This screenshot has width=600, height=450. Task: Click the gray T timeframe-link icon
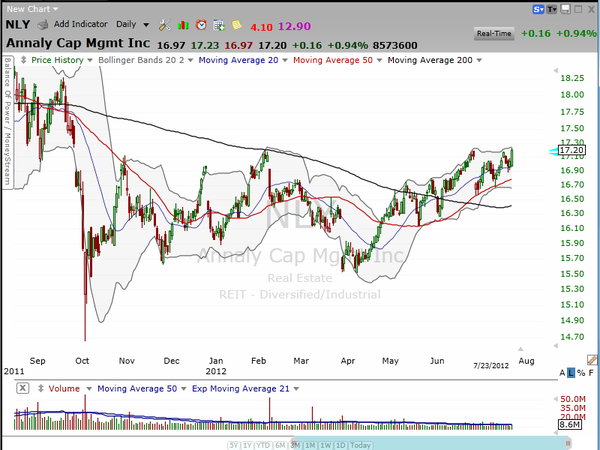click(x=552, y=9)
